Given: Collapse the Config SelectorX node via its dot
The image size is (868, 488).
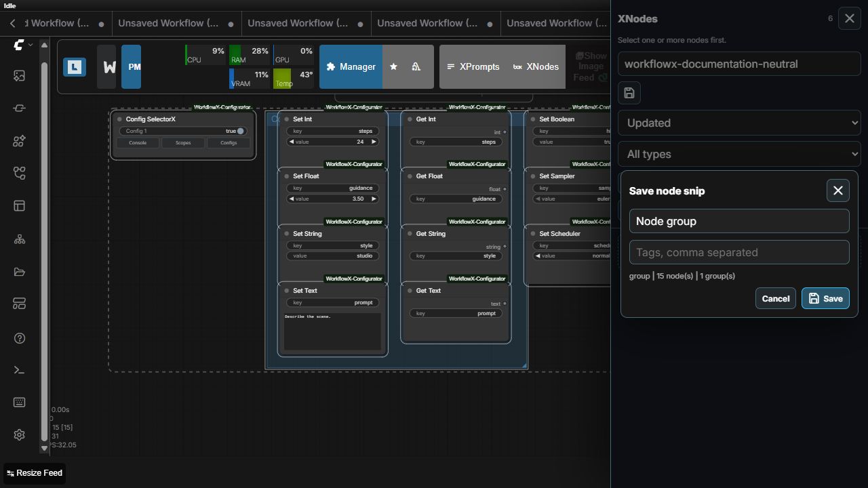Looking at the screenshot, I should pyautogui.click(x=119, y=119).
